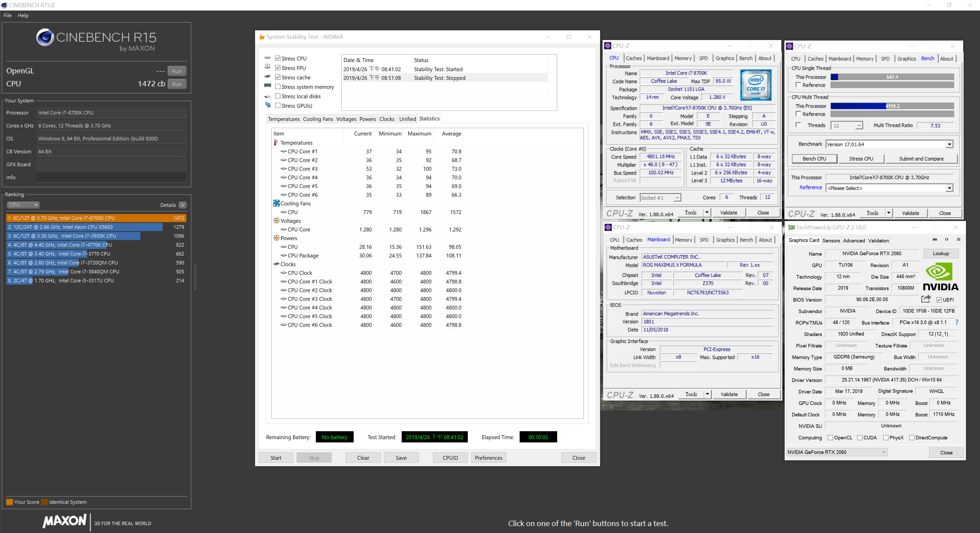Click the thermometer icon of the Temperatures group
This screenshot has height=533, width=980.
tap(276, 143)
